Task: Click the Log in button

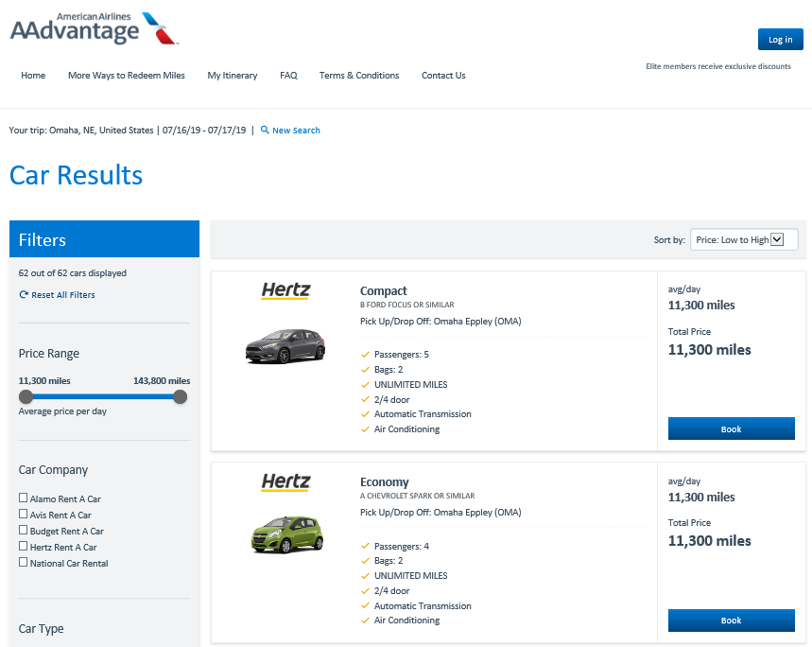Action: [x=781, y=40]
